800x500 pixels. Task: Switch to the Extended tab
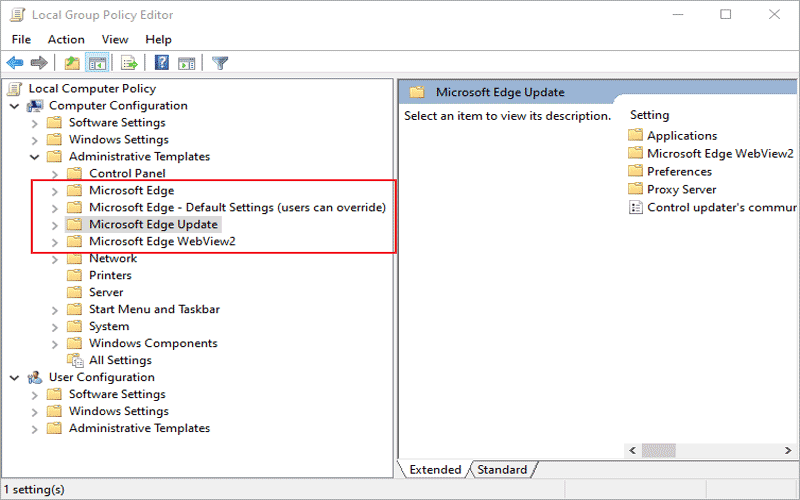click(x=435, y=469)
